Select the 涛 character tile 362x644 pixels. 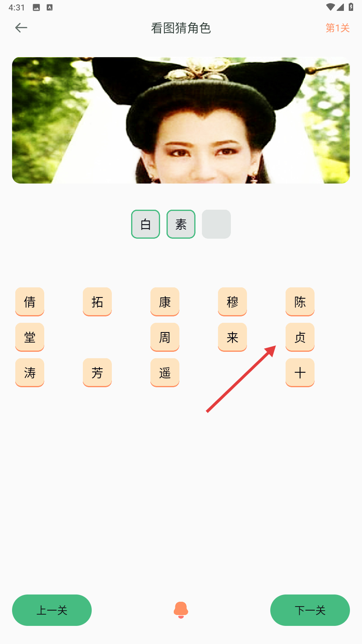coord(30,373)
